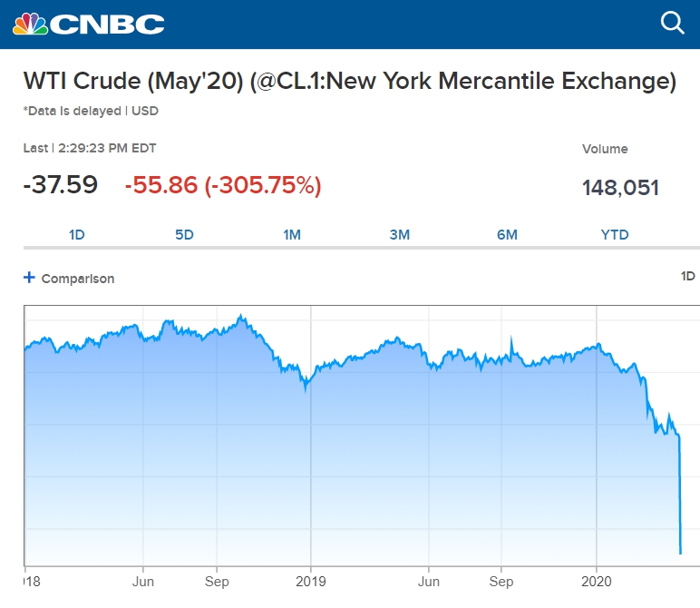700x608 pixels.
Task: Open search with the magnifier icon
Action: tap(673, 23)
